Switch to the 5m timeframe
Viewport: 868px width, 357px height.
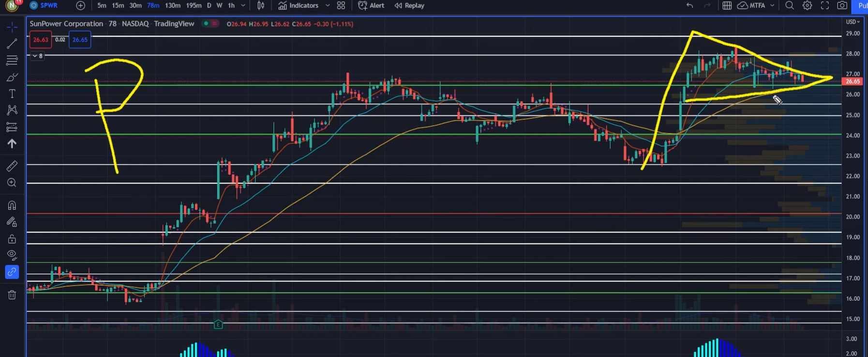[102, 5]
